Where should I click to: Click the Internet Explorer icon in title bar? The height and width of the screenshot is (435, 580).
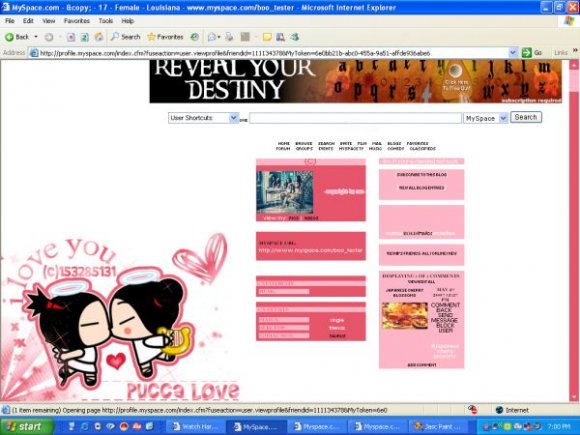click(x=6, y=7)
